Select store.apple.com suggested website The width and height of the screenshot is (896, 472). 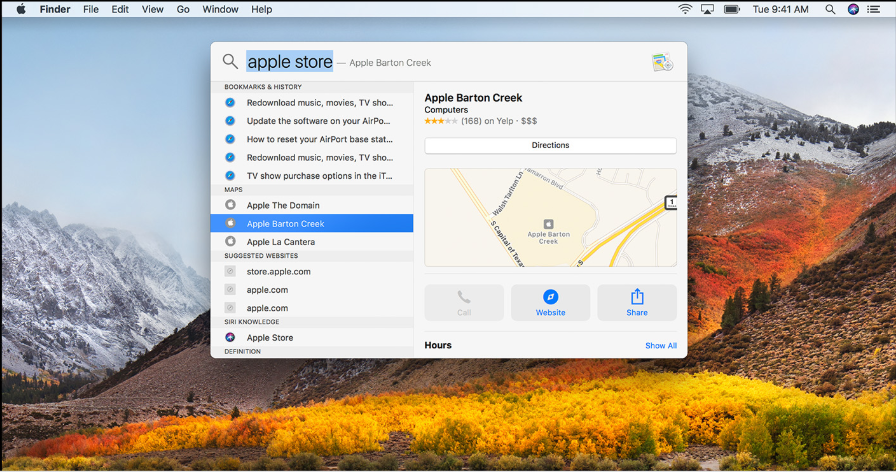tap(312, 271)
